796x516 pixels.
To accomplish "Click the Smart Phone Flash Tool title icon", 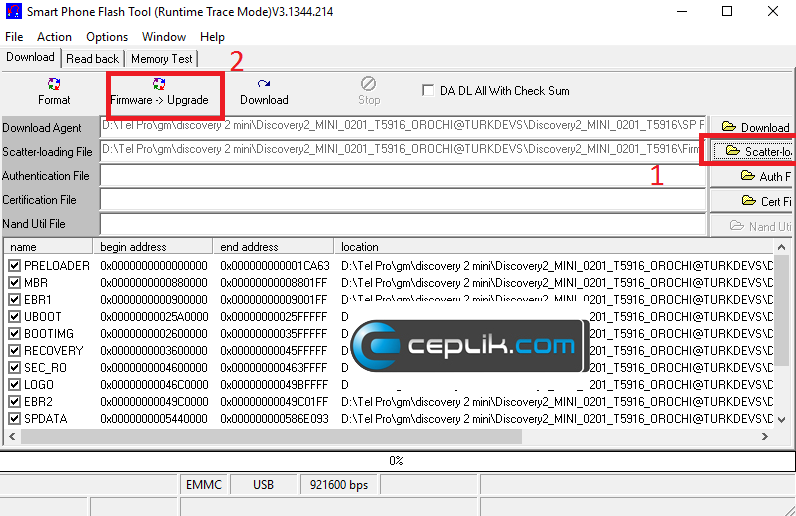I will click(14, 11).
